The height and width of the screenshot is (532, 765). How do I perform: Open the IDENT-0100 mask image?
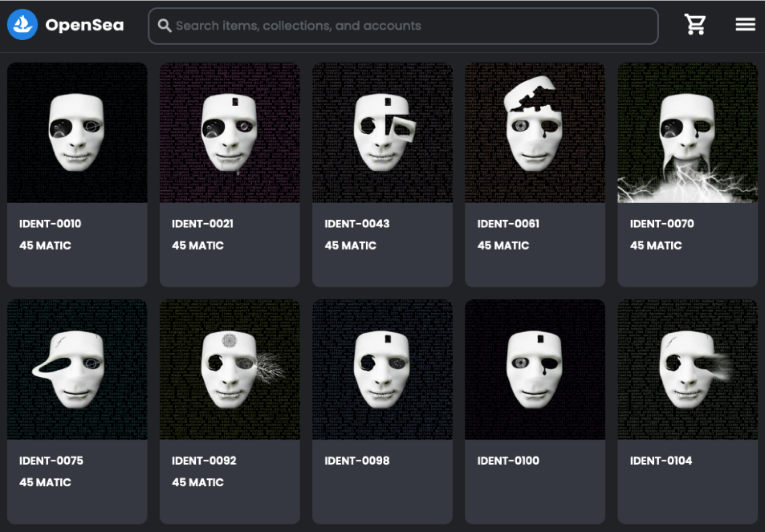(x=535, y=370)
